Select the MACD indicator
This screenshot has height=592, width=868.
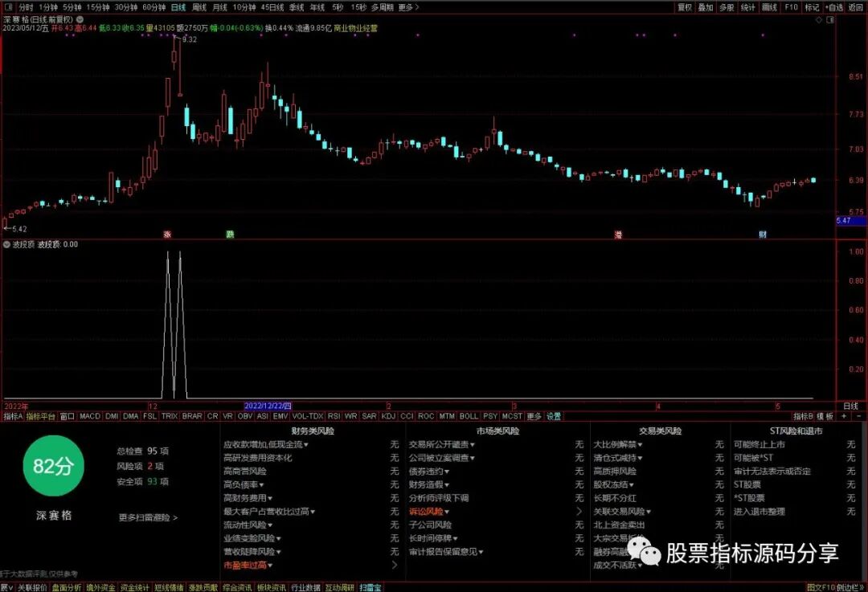[x=90, y=416]
